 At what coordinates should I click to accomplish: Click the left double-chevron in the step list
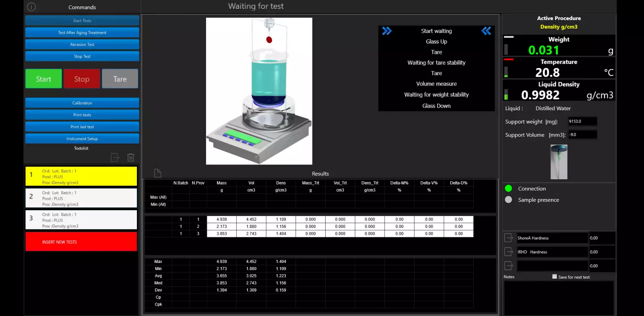click(486, 31)
